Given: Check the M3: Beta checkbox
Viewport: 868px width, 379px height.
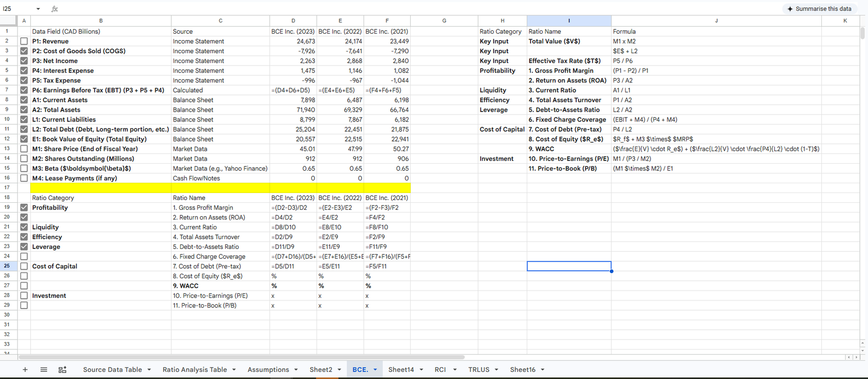Looking at the screenshot, I should [24, 168].
